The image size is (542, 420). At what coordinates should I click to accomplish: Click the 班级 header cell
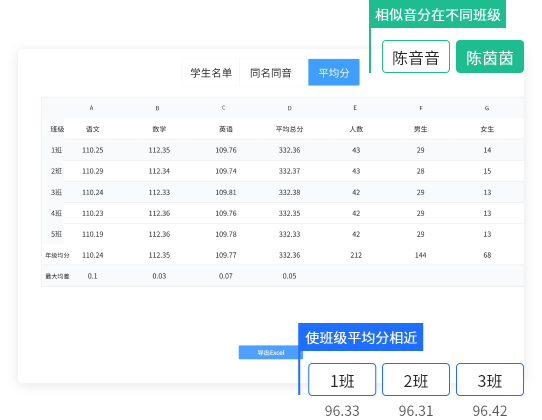pyautogui.click(x=57, y=129)
